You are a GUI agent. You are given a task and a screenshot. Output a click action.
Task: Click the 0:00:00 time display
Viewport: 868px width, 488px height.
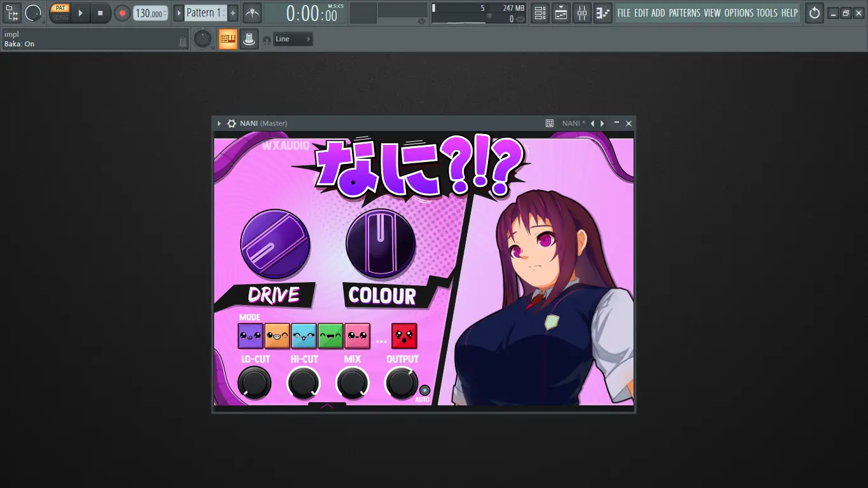(312, 13)
